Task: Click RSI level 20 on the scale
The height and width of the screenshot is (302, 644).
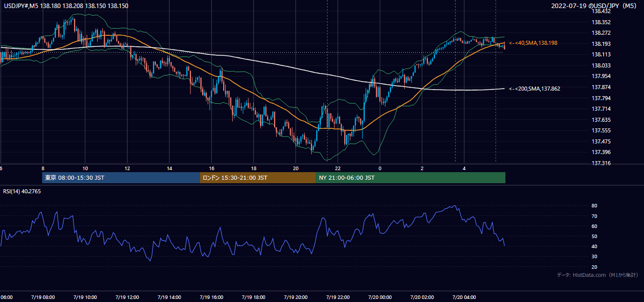Action: coord(595,267)
